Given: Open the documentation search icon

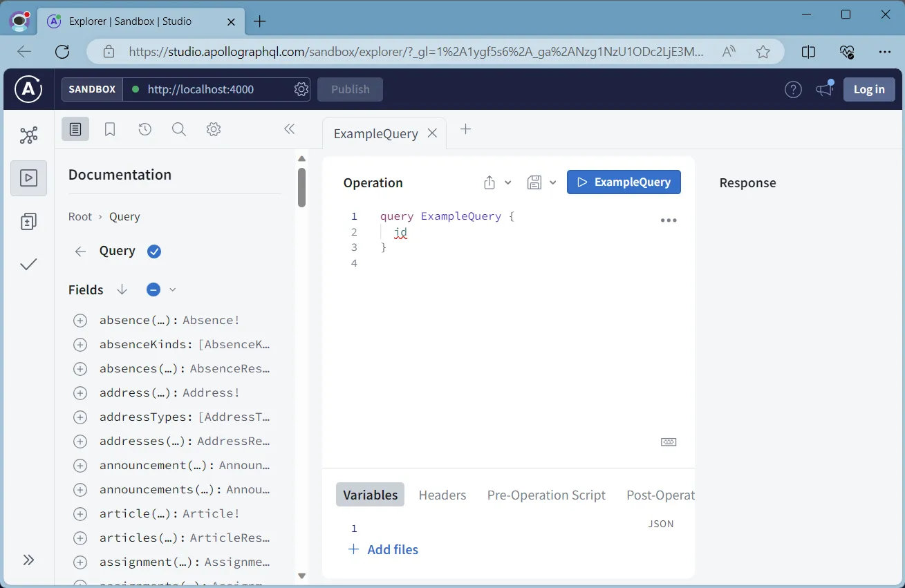Looking at the screenshot, I should 179,129.
